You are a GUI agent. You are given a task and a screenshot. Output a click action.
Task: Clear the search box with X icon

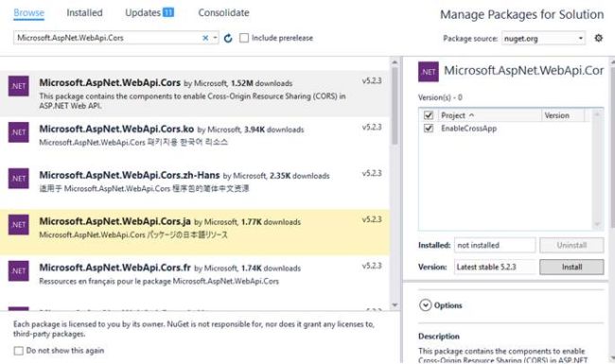(205, 38)
